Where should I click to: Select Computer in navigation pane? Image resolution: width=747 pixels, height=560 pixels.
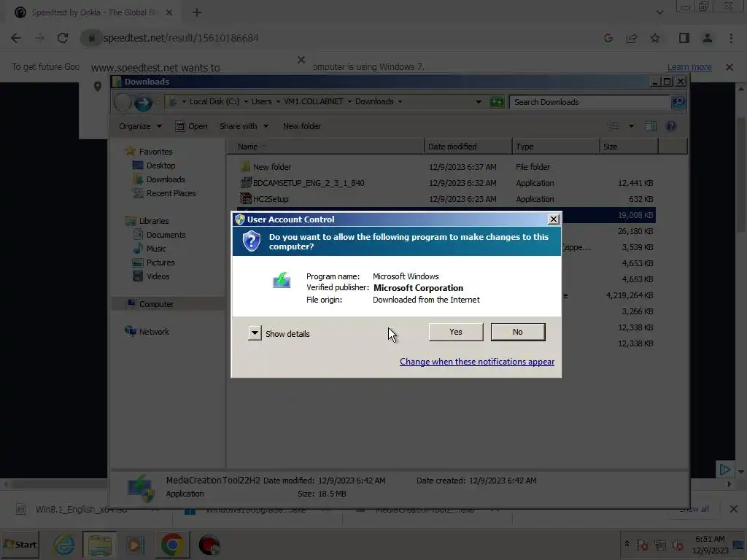point(150,304)
